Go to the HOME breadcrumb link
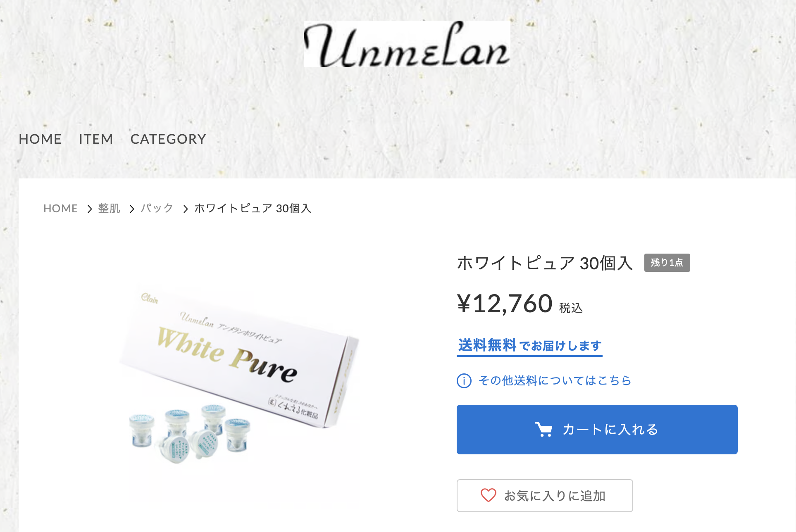Screen dimensions: 796x532 coord(61,209)
